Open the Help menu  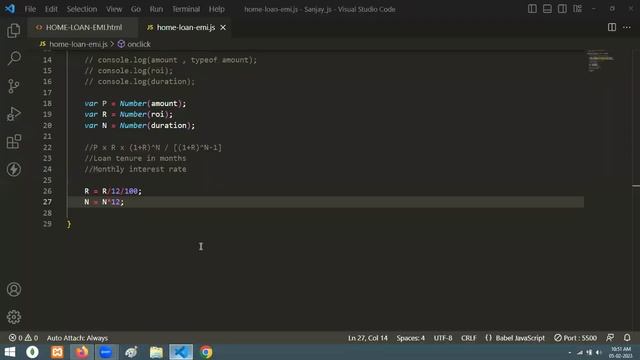(217, 9)
